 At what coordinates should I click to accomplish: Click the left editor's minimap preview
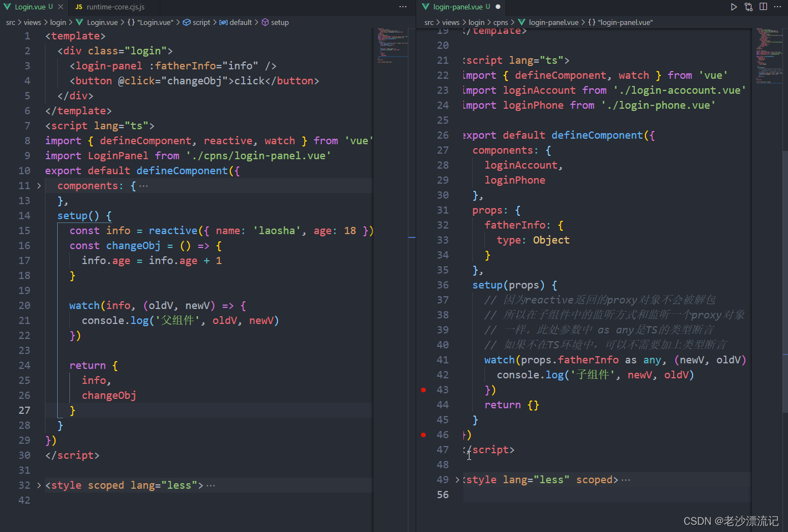(x=393, y=45)
